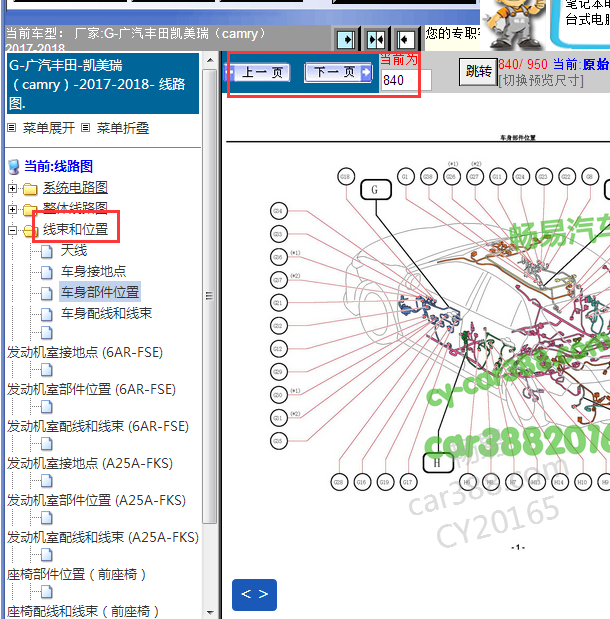Click the page number field showing 840
The width and height of the screenshot is (610, 619).
(x=405, y=81)
